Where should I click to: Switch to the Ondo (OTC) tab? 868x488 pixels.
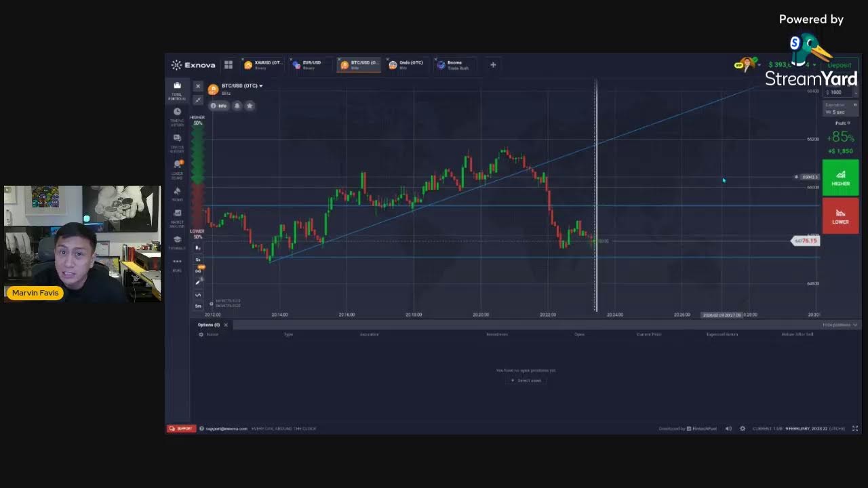point(408,65)
